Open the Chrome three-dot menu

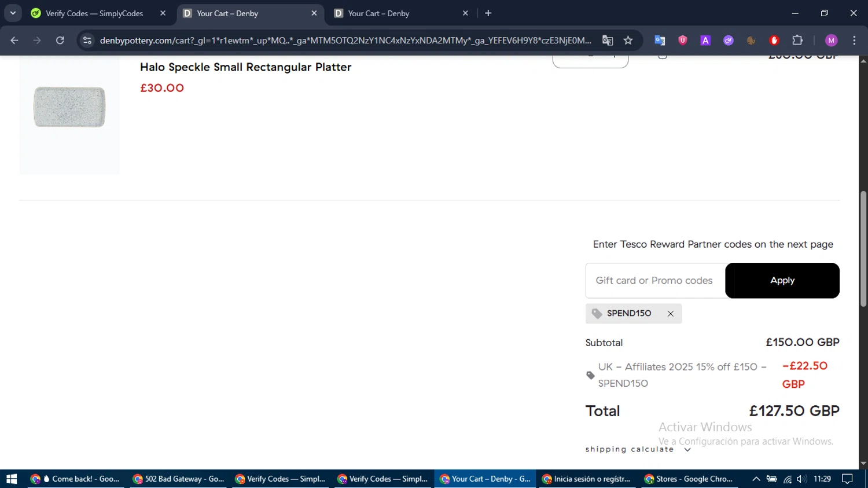[854, 41]
